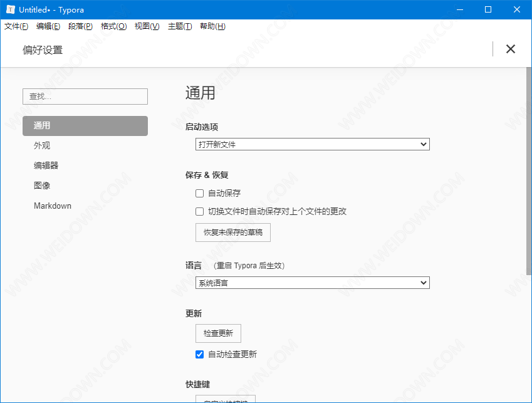Uncheck the 自动检查更新 checkbox
The width and height of the screenshot is (532, 403).
click(199, 355)
